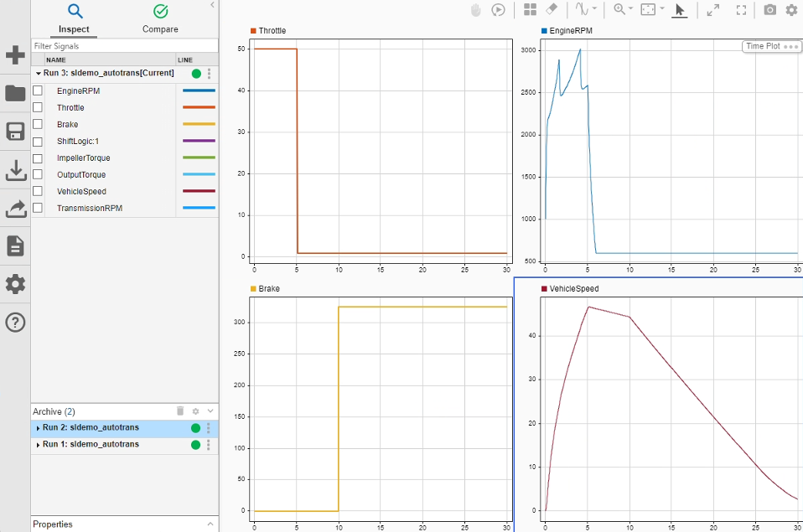
Task: Click the save session disk icon
Action: (15, 132)
